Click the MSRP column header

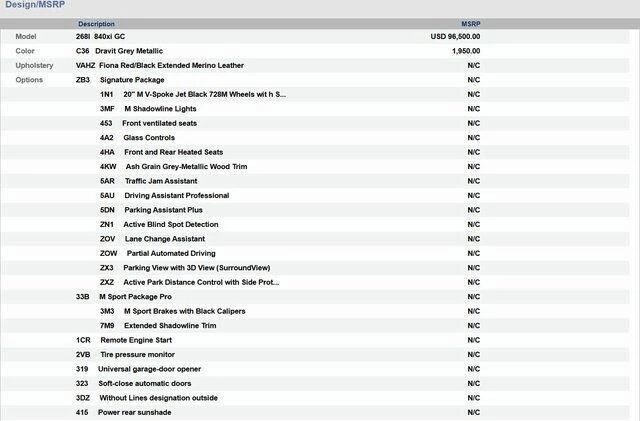tap(470, 23)
